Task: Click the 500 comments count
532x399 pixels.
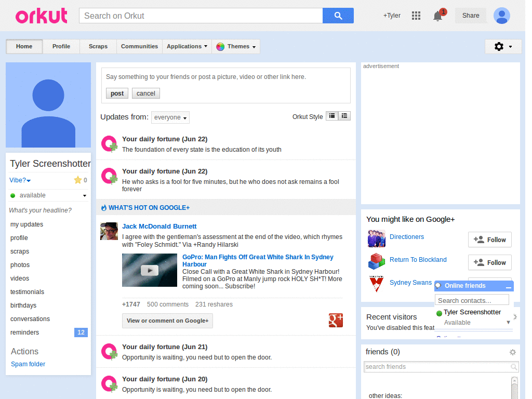Action: (x=168, y=304)
